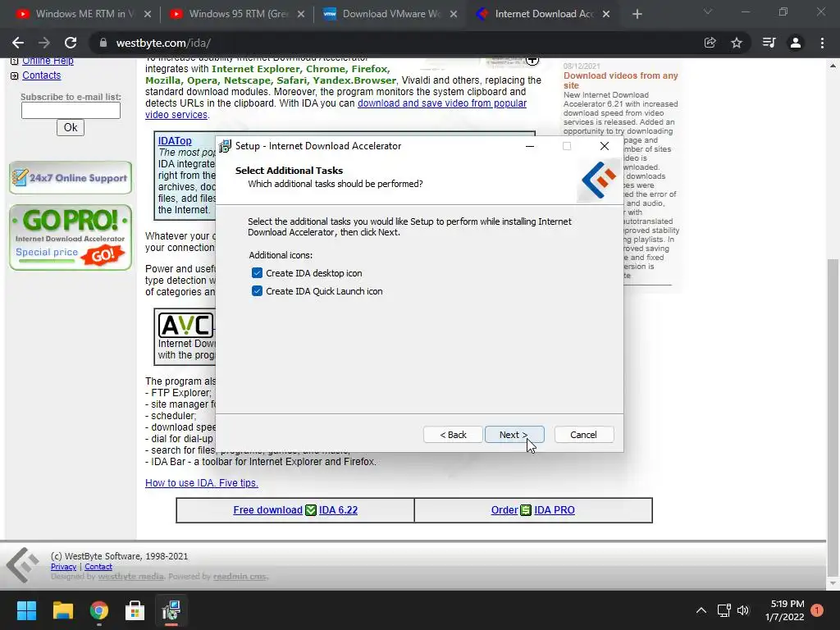Viewport: 840px width, 630px height.
Task: Click the Contacts bullet icon in sidebar
Action: click(15, 76)
